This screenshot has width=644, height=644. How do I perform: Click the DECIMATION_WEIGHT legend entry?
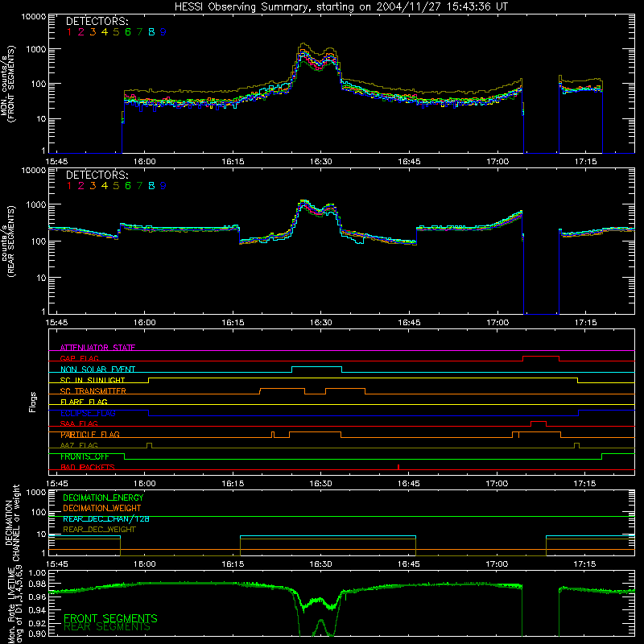[x=102, y=508]
